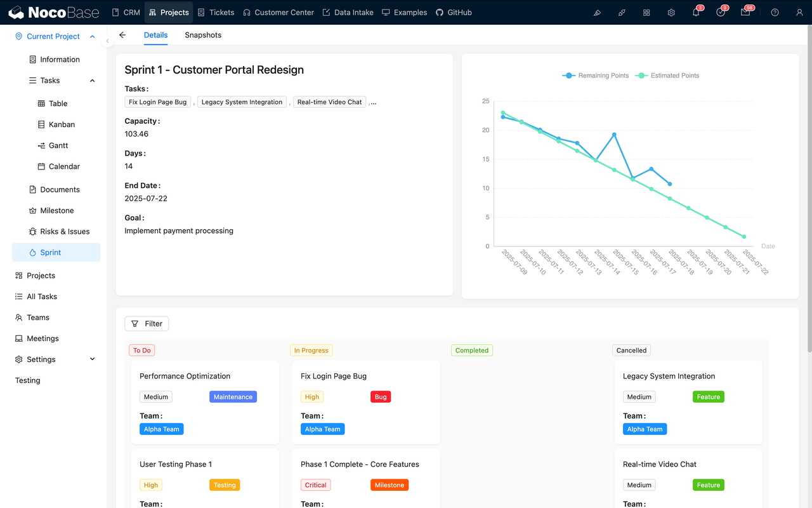812x508 pixels.
Task: Open the user profile icon
Action: point(799,12)
